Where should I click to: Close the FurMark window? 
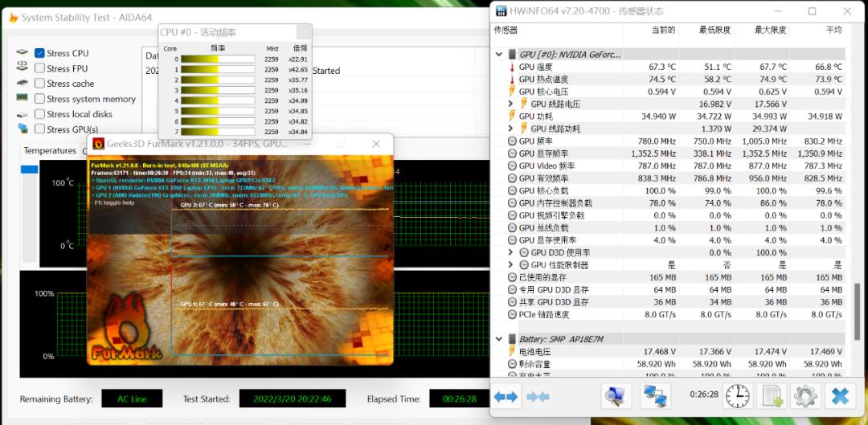pos(376,144)
